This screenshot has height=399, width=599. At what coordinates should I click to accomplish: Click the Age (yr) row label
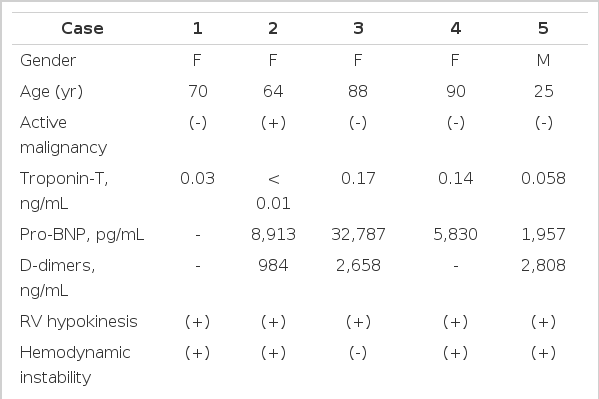coord(51,92)
